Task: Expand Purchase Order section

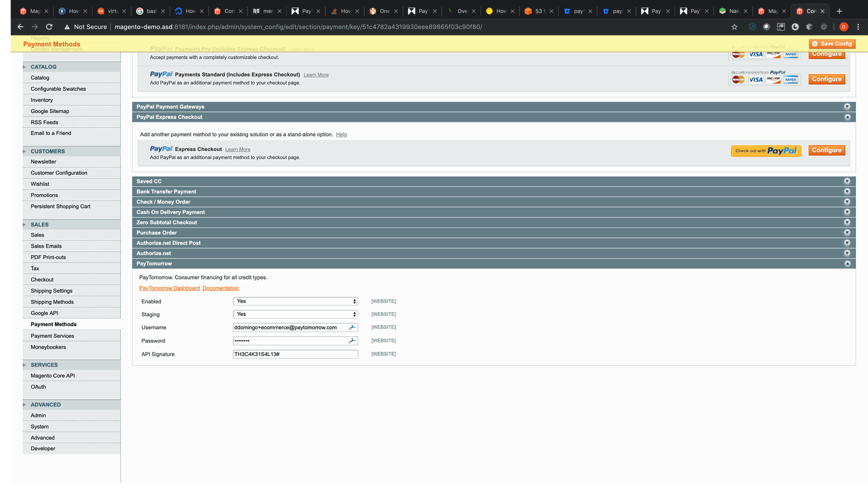Action: (x=494, y=233)
